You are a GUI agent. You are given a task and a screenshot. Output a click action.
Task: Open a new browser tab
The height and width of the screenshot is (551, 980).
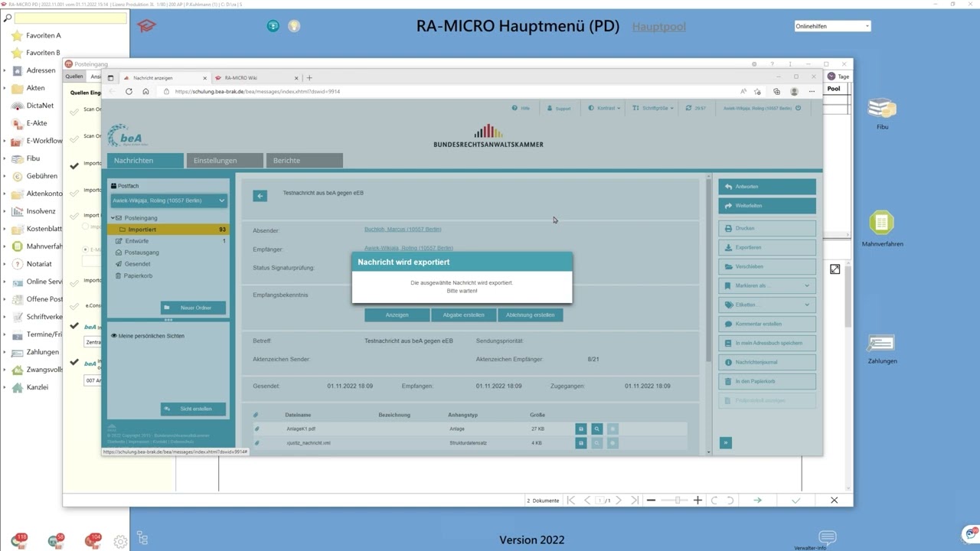click(x=309, y=78)
